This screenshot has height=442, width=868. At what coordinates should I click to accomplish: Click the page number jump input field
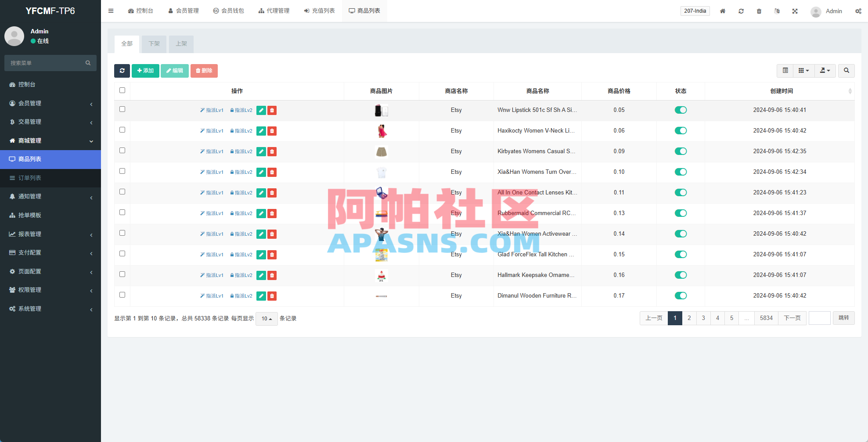[x=819, y=318]
